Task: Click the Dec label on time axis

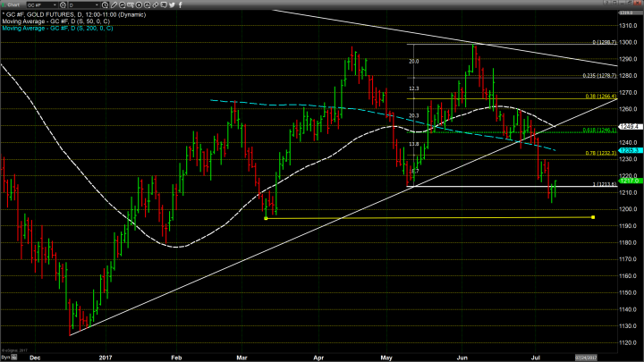Action: click(35, 358)
